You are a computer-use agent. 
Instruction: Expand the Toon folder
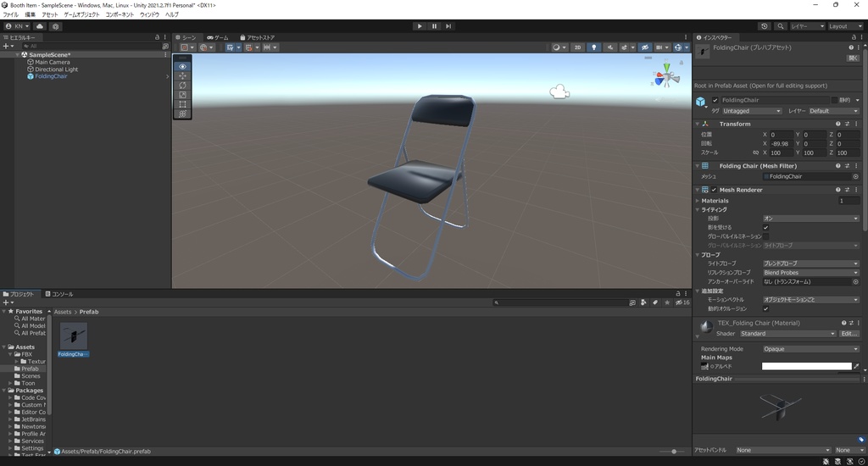pos(10,384)
